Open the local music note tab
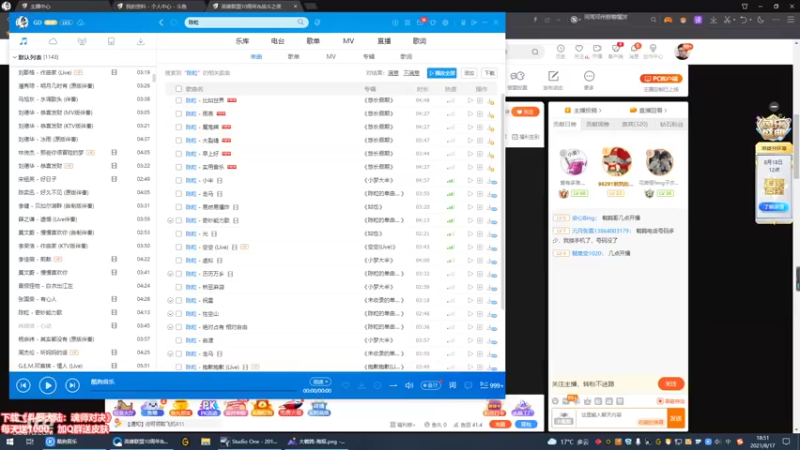The height and width of the screenshot is (450, 800). pyautogui.click(x=23, y=41)
